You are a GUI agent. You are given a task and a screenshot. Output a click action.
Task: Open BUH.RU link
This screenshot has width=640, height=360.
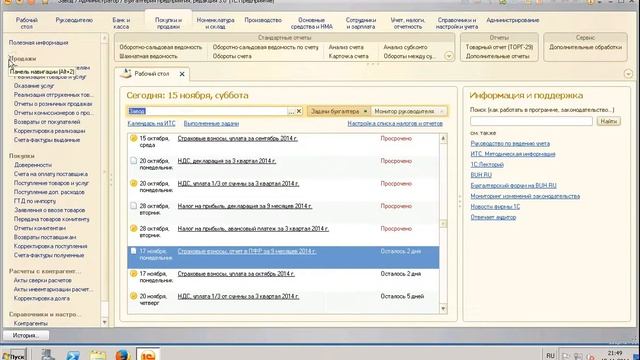coord(481,175)
